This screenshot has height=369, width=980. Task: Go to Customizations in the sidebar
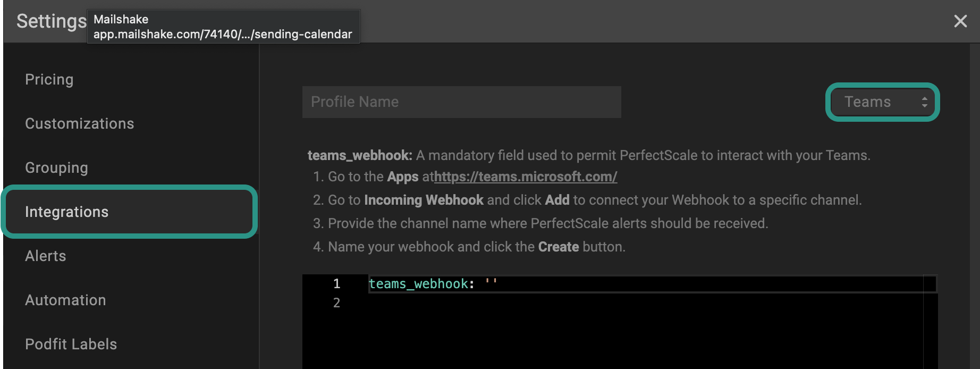80,124
